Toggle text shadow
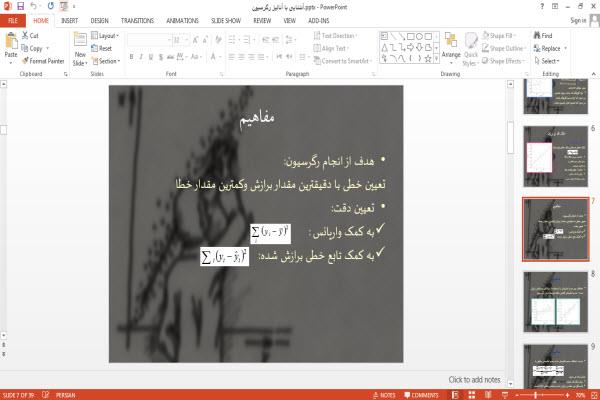The image size is (600, 400). 161,57
